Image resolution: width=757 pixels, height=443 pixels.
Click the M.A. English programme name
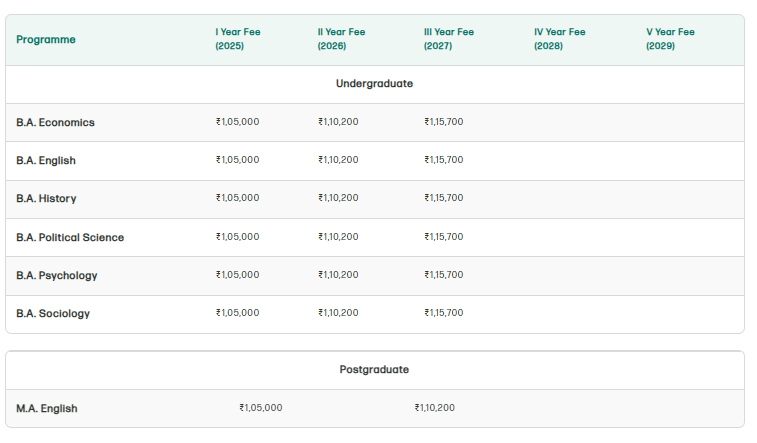(x=47, y=409)
